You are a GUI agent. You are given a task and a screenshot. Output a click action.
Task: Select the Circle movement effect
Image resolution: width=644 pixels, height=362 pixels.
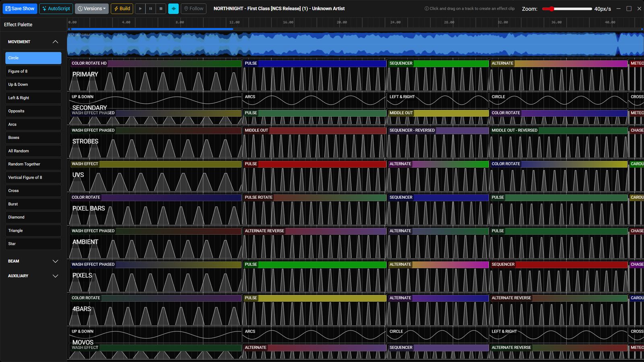[33, 58]
